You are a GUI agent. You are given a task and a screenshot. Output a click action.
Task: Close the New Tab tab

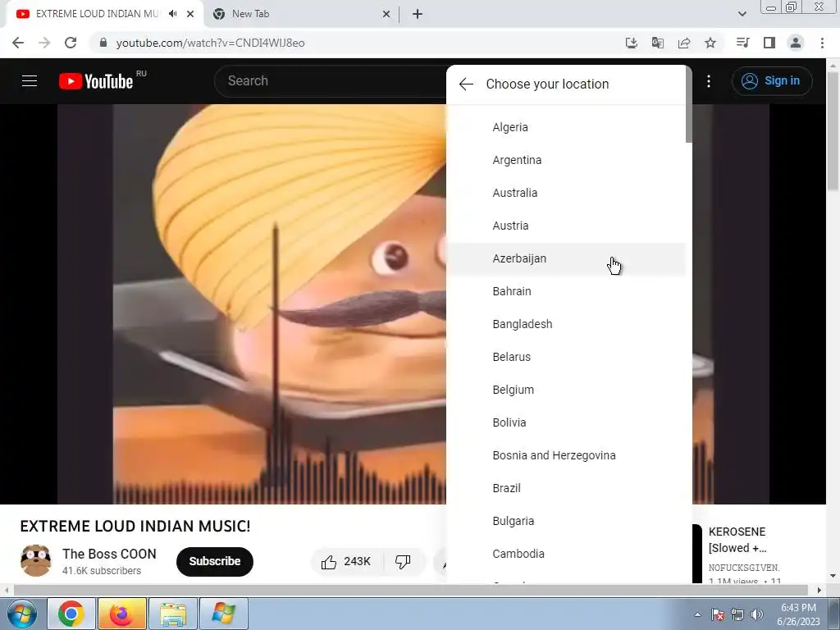pos(386,14)
